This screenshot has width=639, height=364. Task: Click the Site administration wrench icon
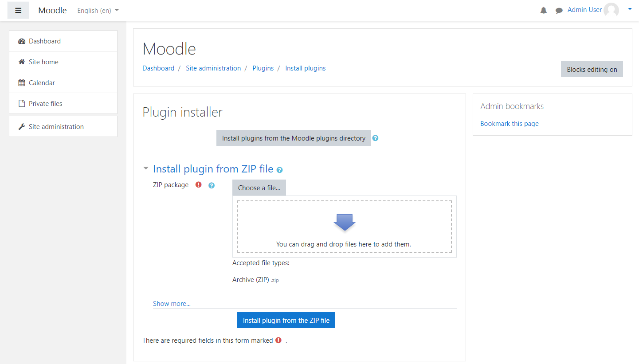pyautogui.click(x=22, y=127)
